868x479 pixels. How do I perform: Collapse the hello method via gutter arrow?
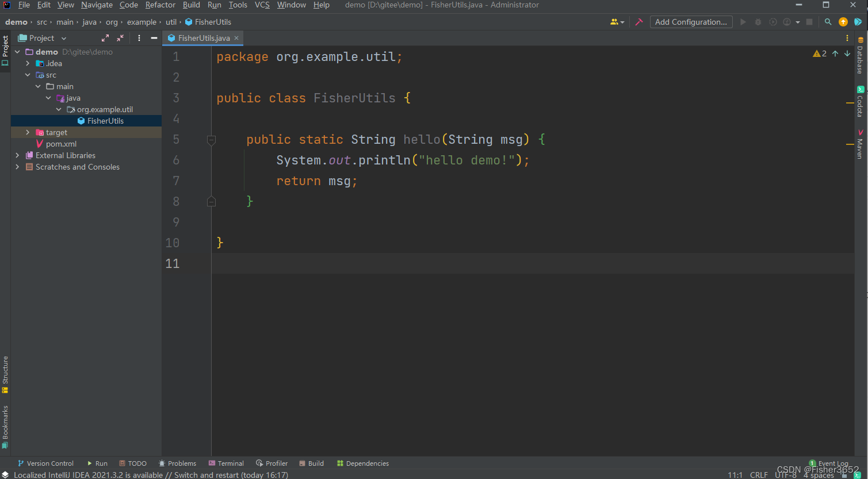[211, 139]
